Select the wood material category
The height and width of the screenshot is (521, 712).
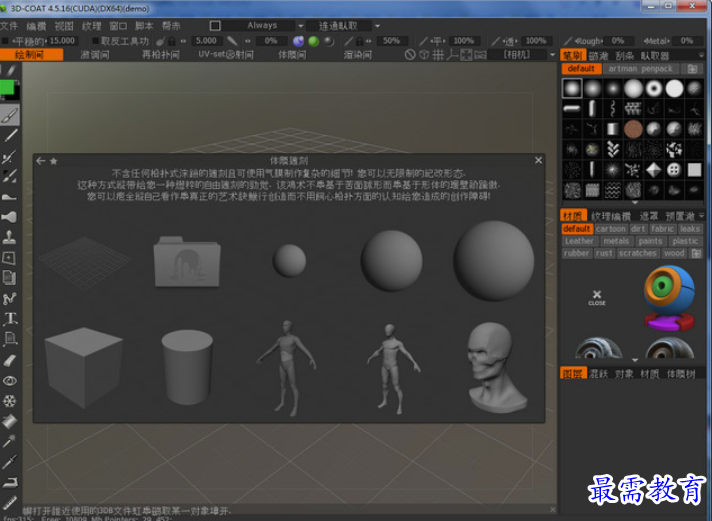tap(674, 253)
